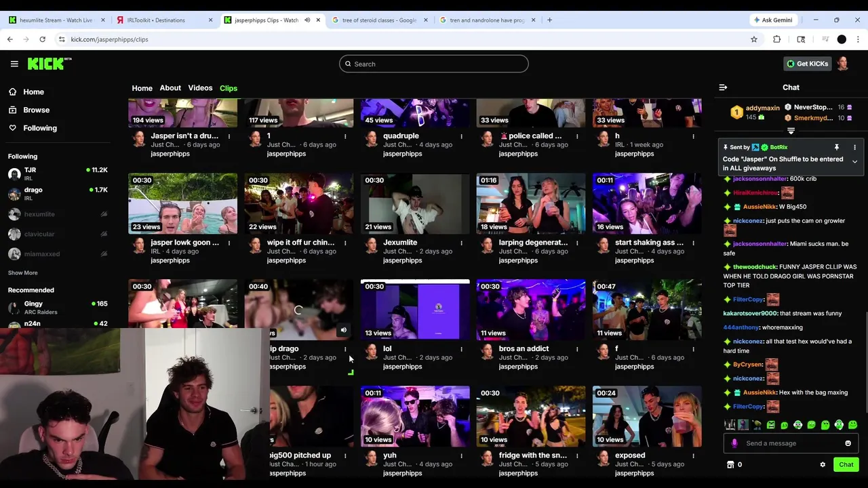Open pinned message three-dot options
Image resolution: width=868 pixels, height=488 pixels.
(854, 147)
